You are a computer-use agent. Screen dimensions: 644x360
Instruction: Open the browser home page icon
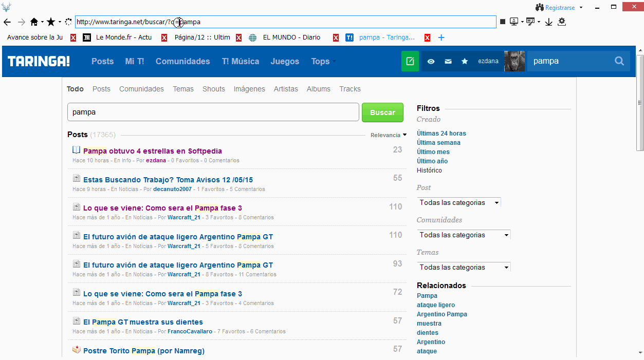point(34,22)
